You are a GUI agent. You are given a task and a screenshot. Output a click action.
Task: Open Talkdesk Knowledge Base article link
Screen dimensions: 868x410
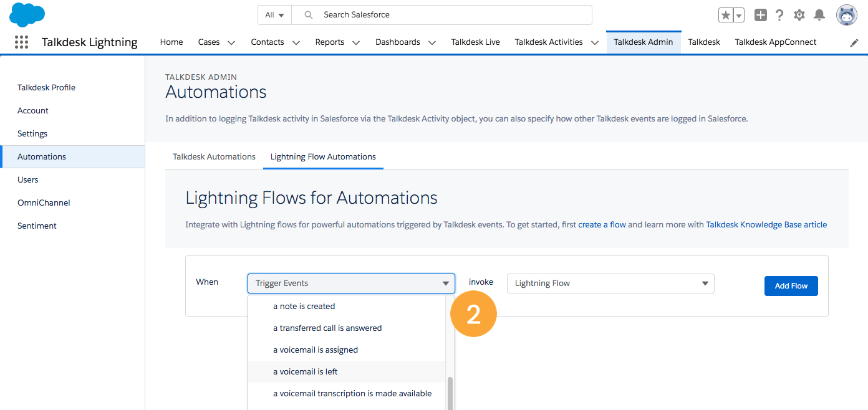[766, 225]
